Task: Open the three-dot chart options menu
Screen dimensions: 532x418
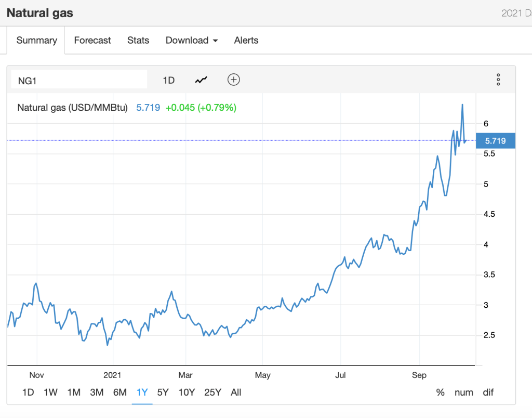Action: pos(498,80)
